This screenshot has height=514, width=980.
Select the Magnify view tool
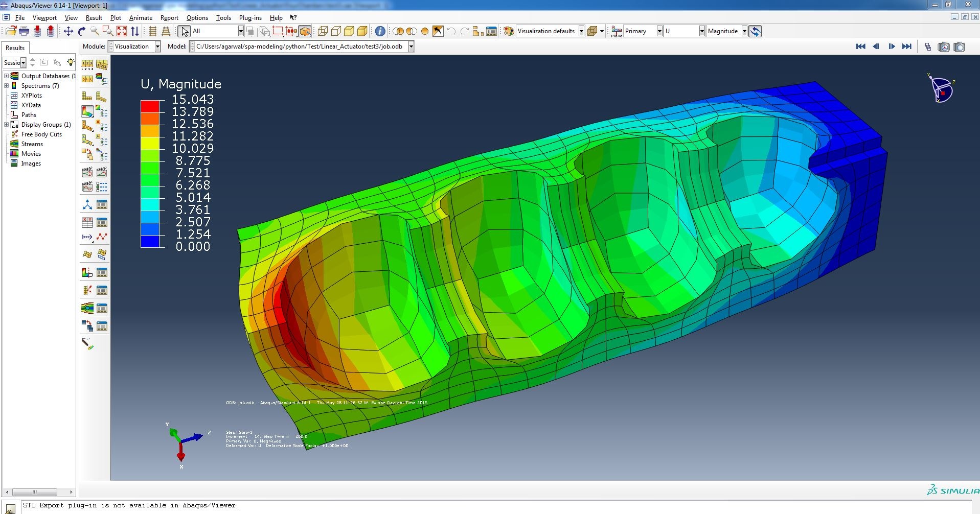click(x=95, y=31)
